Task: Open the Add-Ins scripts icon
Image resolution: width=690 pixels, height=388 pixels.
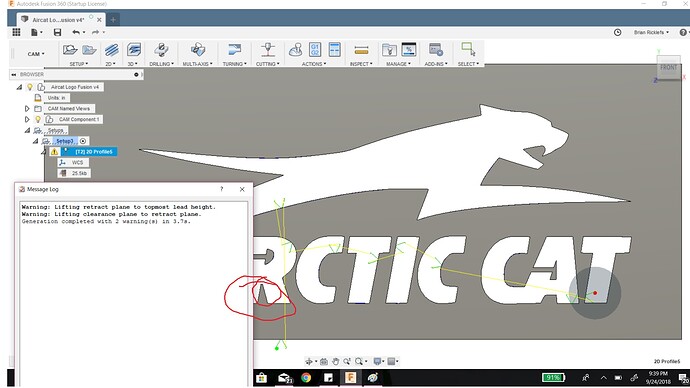Action: pos(436,50)
